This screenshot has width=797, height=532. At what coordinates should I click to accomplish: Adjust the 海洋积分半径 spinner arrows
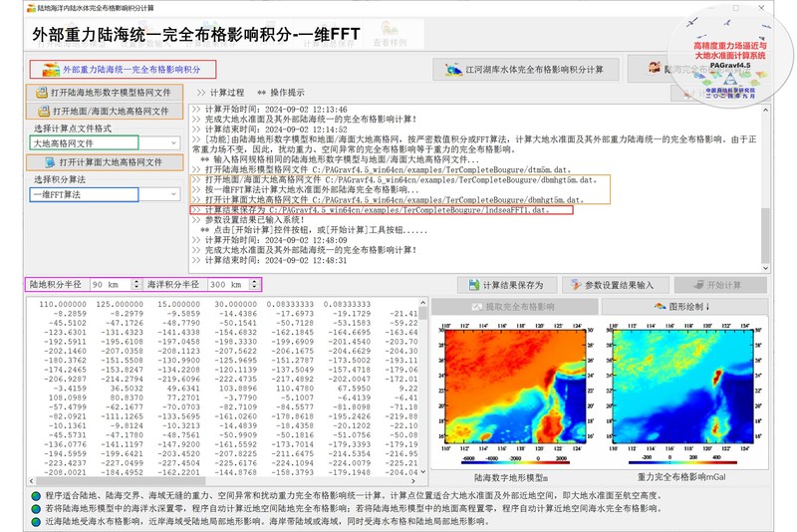pyautogui.click(x=254, y=285)
